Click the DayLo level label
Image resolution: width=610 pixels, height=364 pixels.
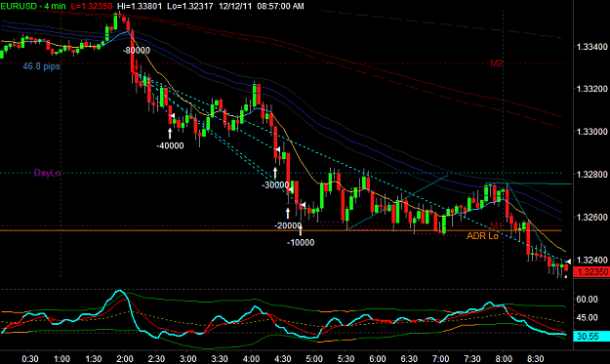(x=47, y=173)
